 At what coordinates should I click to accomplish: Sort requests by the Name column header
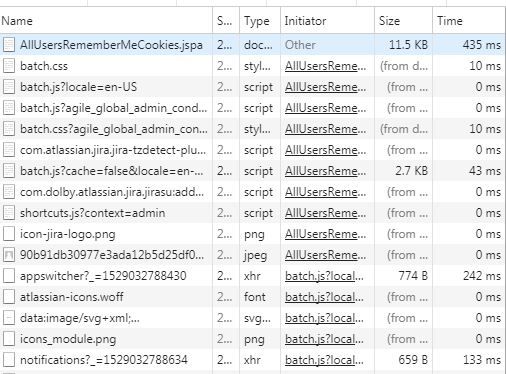[x=106, y=21]
